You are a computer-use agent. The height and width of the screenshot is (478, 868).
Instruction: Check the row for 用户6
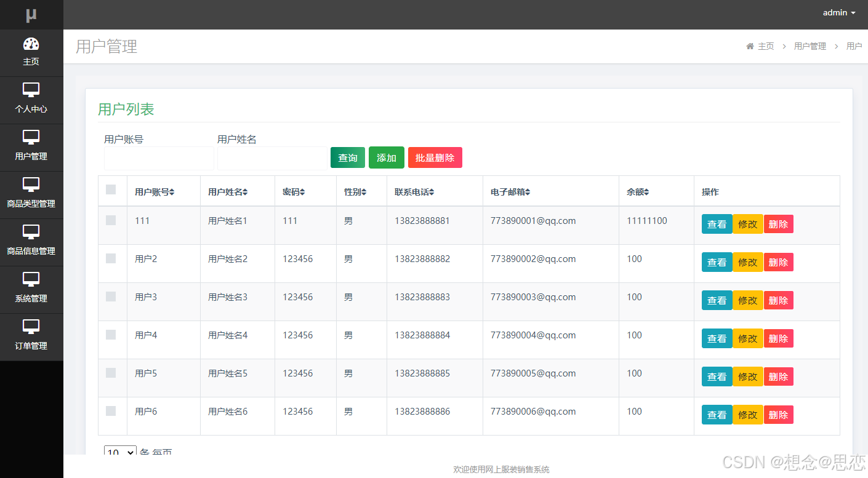[x=111, y=411]
